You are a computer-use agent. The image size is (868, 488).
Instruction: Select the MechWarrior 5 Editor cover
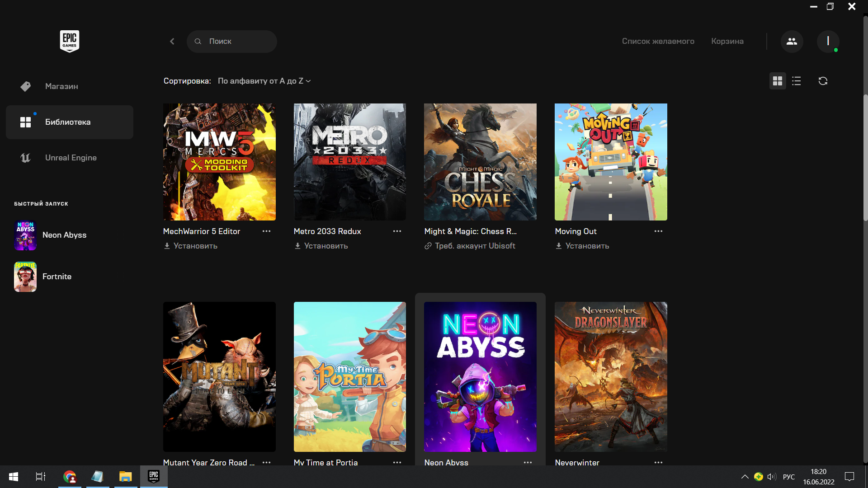219,162
